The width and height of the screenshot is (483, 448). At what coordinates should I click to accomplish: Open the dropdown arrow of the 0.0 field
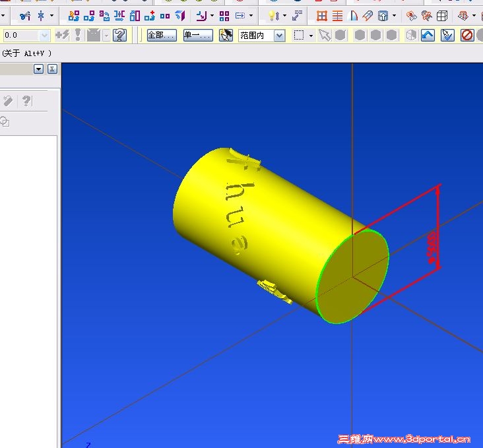[x=44, y=36]
